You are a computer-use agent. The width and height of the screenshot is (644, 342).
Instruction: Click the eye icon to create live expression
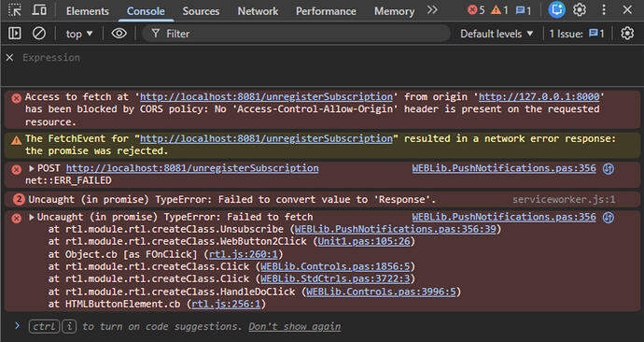(119, 34)
